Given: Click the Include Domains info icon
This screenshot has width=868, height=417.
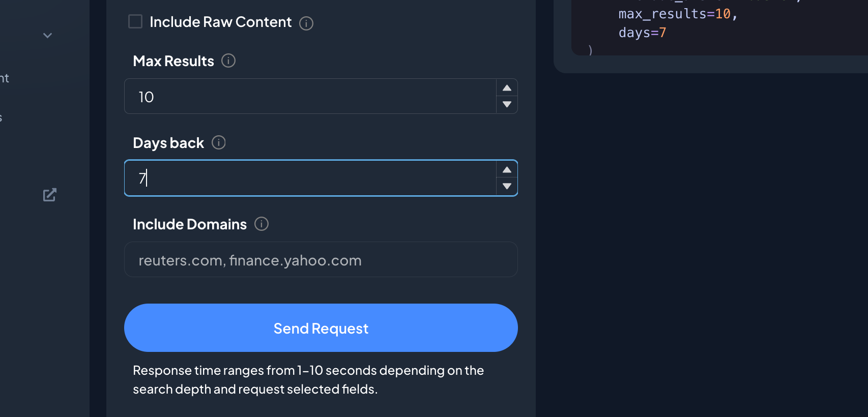Looking at the screenshot, I should [262, 224].
